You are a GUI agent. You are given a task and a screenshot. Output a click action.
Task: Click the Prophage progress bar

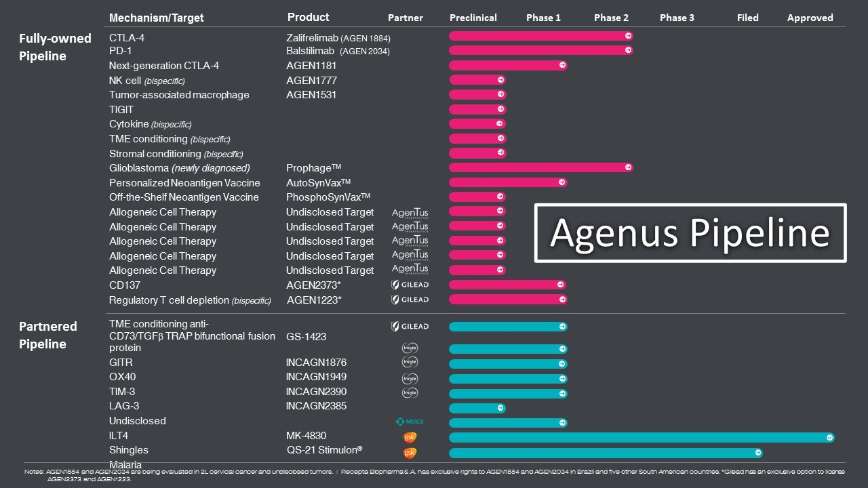coord(541,167)
